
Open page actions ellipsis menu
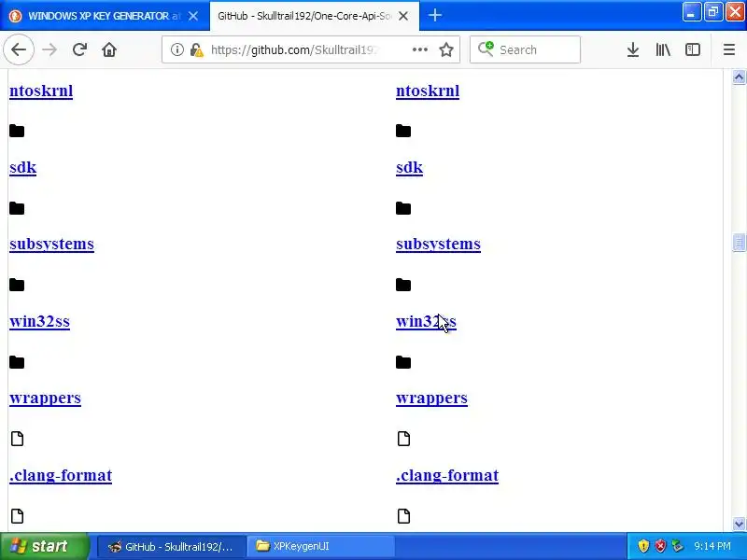419,49
